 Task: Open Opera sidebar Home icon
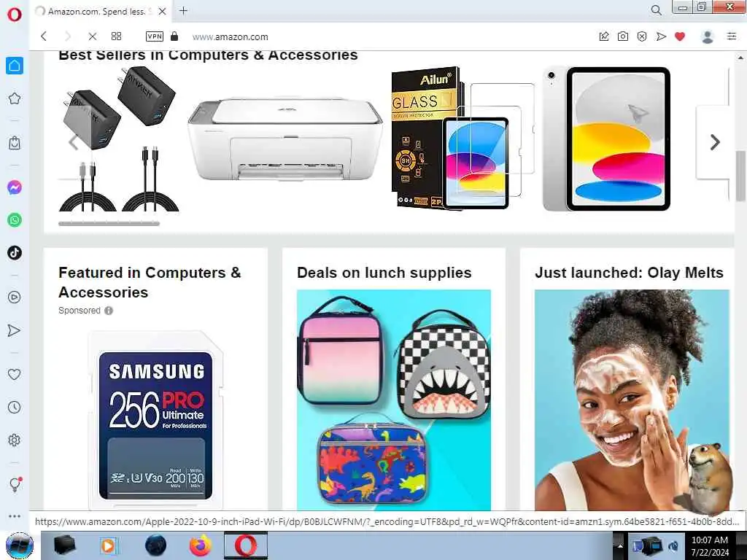[15, 65]
